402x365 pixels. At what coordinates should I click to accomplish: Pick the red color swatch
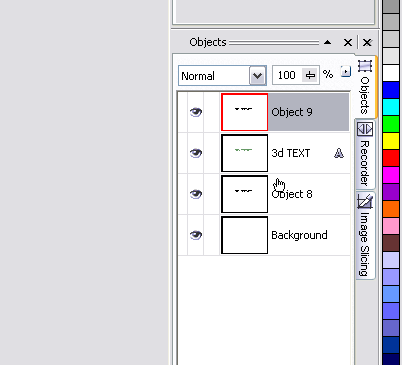(391, 158)
